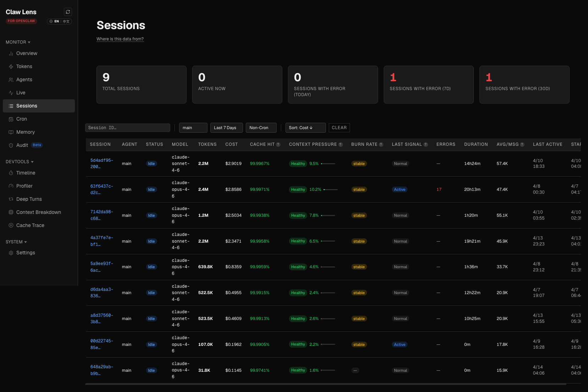Click Idle status badge in d6da4aa3 row

[151, 293]
